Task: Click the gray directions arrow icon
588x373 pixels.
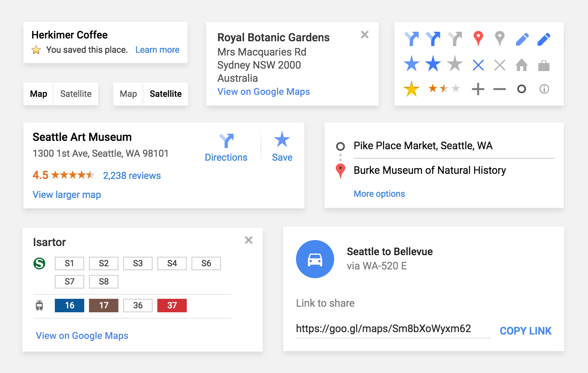Action: pos(455,39)
